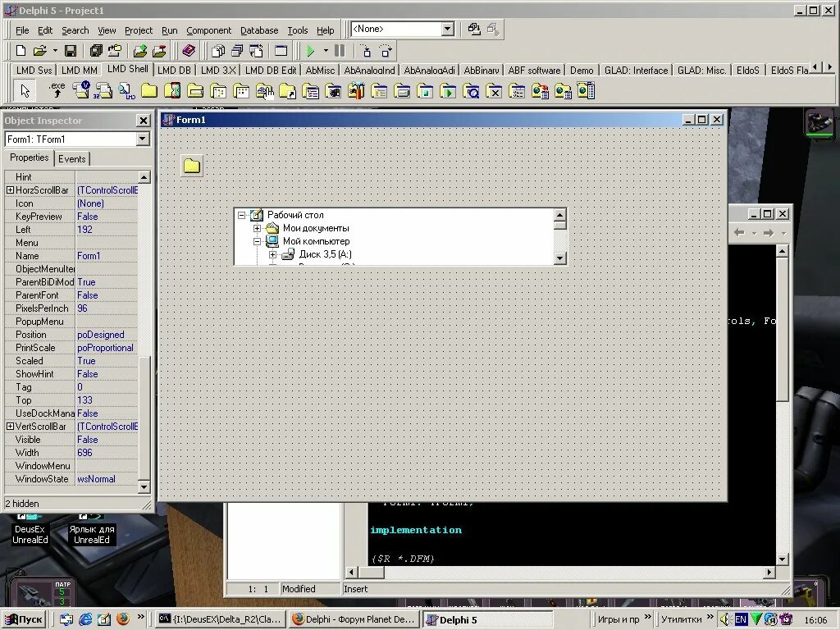Screen dimensions: 840x630
Task: Click Object Inspector scroll down arrow
Action: (x=144, y=487)
